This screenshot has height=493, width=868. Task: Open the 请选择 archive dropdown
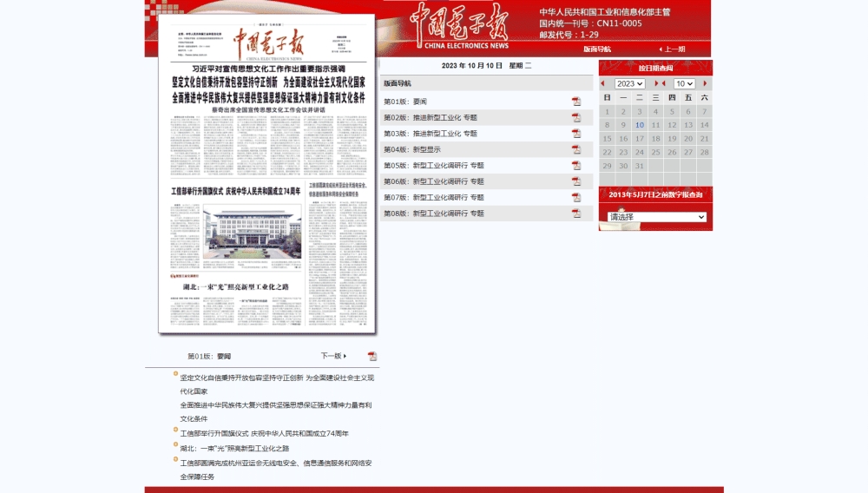click(656, 217)
